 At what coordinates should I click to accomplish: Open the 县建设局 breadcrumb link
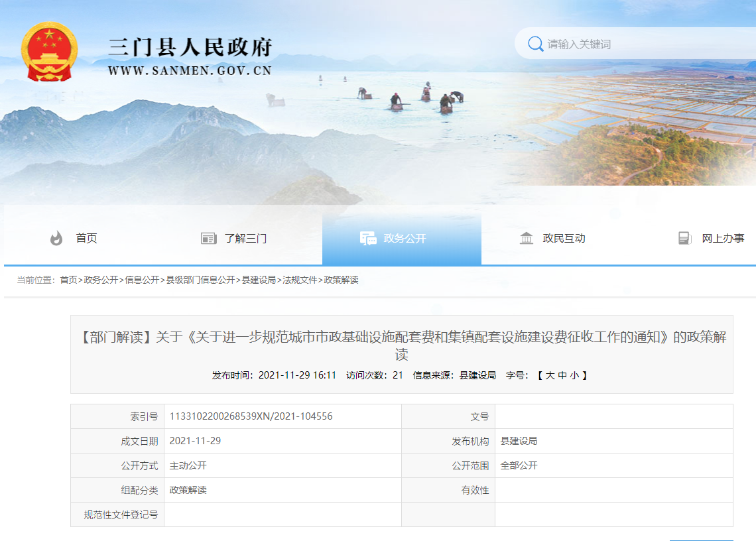tap(258, 278)
